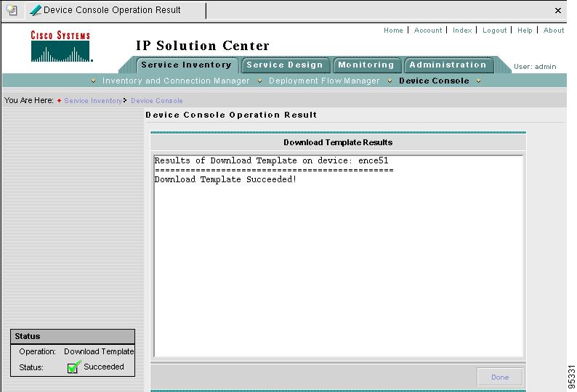Open the Account link
Screen dimensions: 577x392
coord(428,30)
